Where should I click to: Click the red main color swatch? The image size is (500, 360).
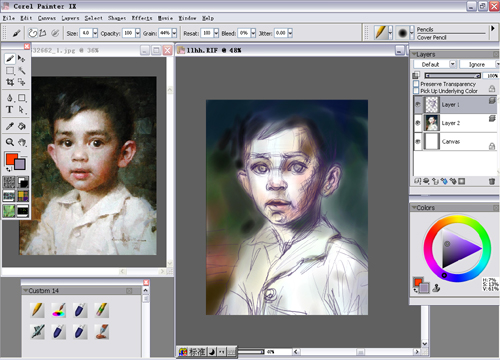pyautogui.click(x=12, y=159)
